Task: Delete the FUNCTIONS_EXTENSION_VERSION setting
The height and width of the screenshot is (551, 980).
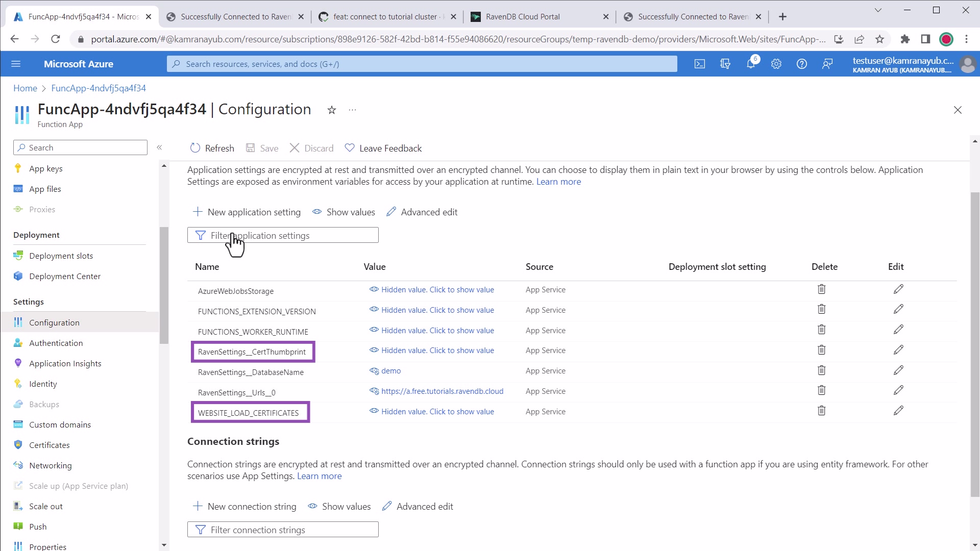Action: pyautogui.click(x=821, y=309)
